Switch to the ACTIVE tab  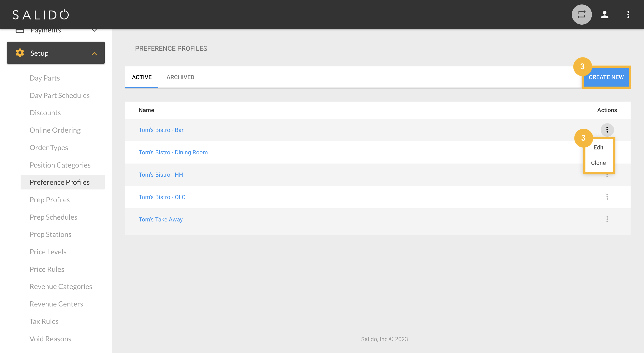(142, 77)
